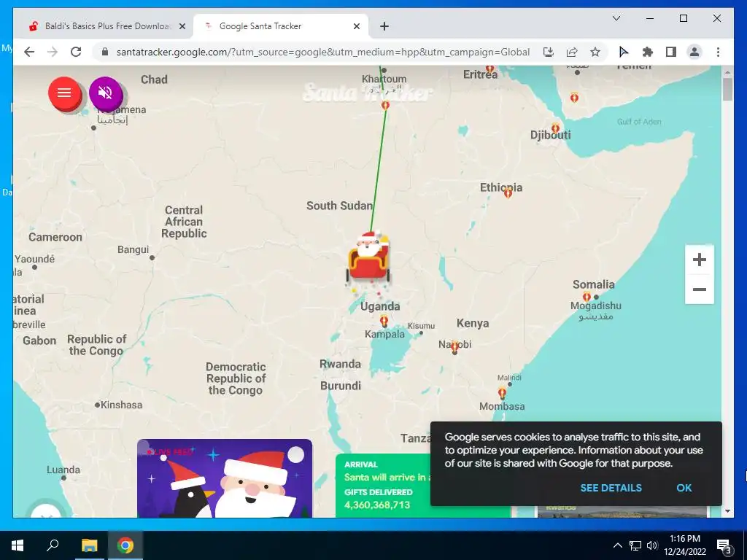Click the gift marker in Yemen
747x560 pixels.
coord(575,98)
